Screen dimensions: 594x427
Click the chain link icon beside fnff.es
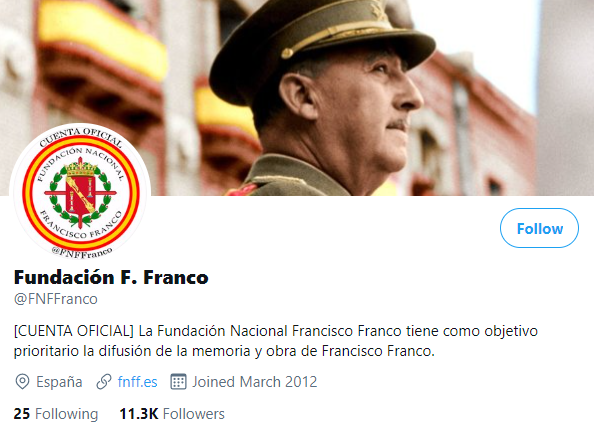[x=104, y=382]
